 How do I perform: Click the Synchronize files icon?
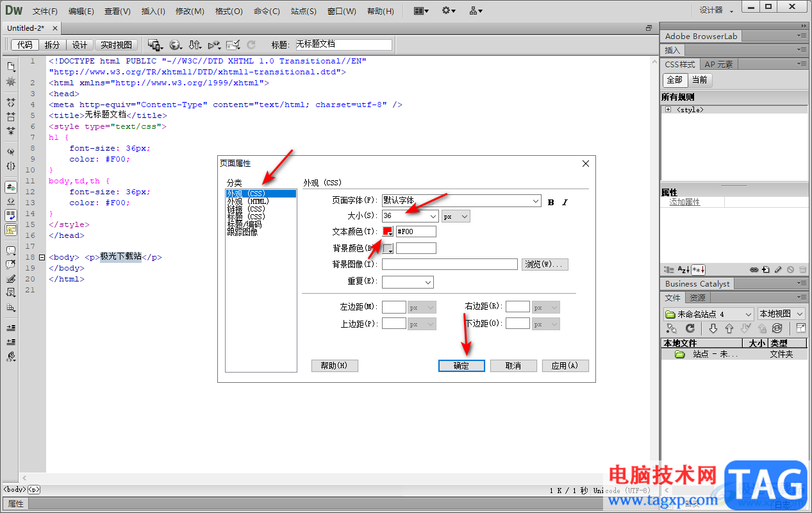pos(777,328)
